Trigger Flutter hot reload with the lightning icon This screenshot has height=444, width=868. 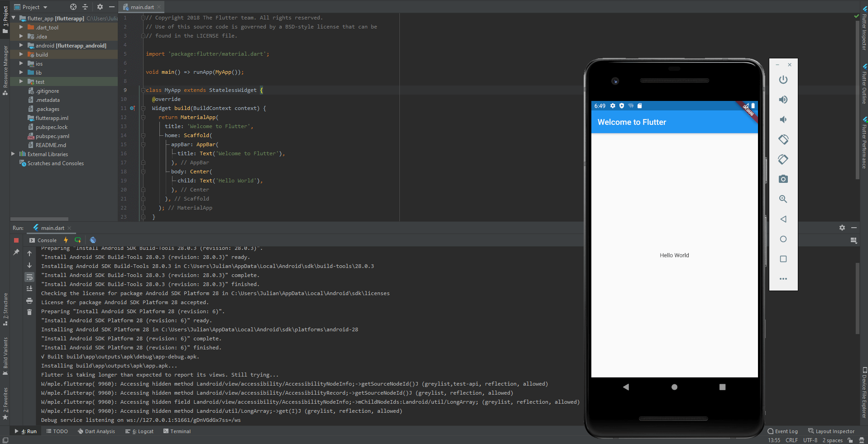(66, 240)
